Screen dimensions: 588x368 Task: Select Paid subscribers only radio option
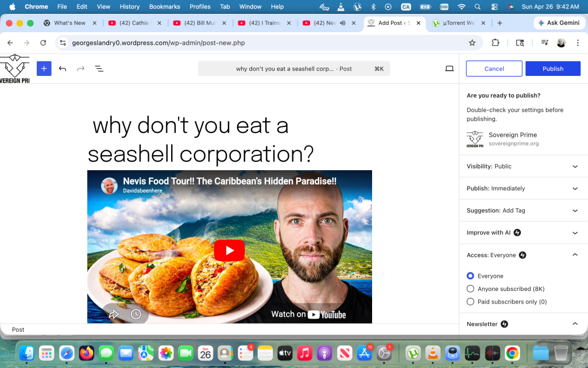[471, 301]
